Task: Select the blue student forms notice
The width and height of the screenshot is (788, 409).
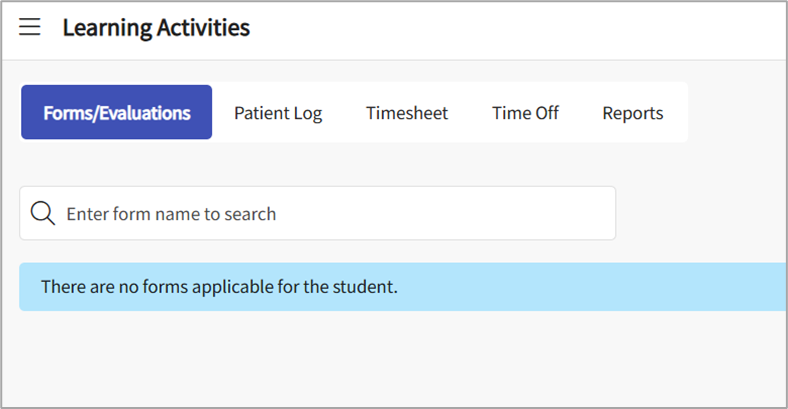Action: 400,287
